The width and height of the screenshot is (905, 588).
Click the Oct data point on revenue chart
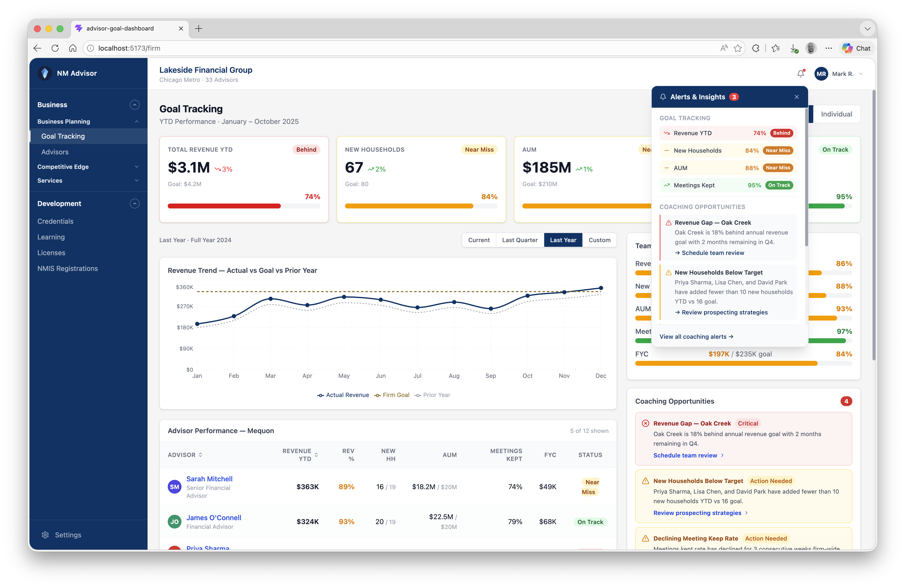[528, 296]
